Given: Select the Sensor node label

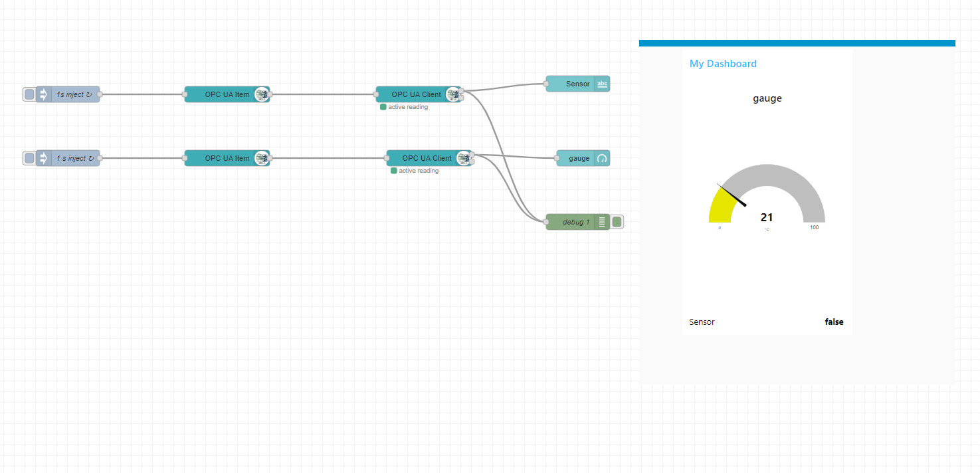Looking at the screenshot, I should 577,84.
